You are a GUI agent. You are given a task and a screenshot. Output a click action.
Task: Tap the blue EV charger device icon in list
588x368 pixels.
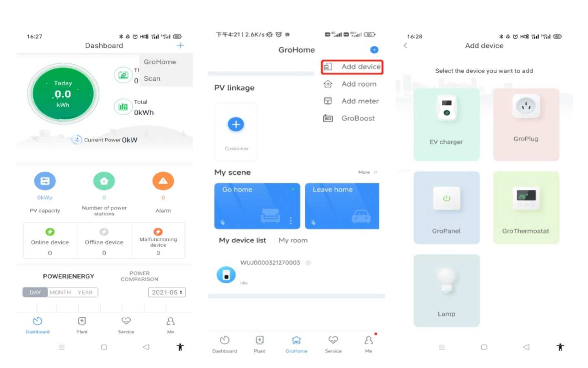pos(226,275)
